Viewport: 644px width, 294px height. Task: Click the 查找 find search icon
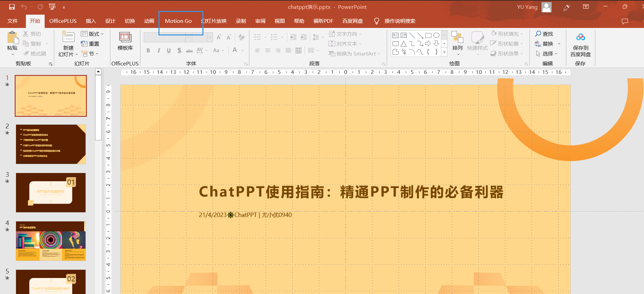click(x=538, y=34)
